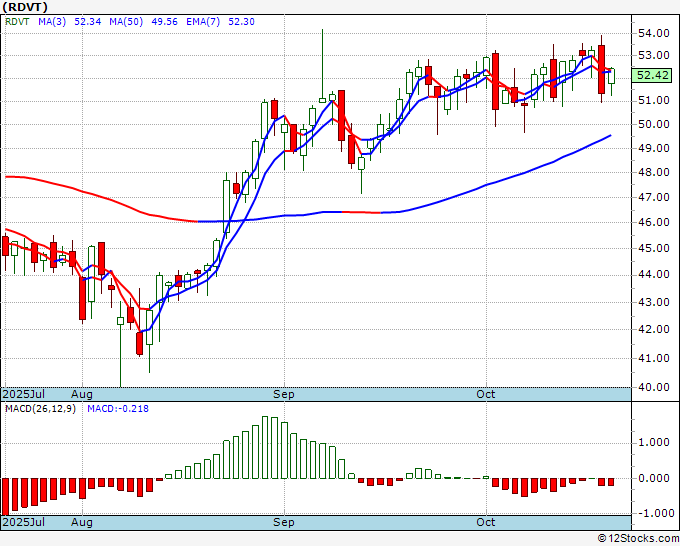Image resolution: width=680 pixels, height=546 pixels.
Task: Click the 2025Jul label on MACD timeline
Action: (x=23, y=522)
